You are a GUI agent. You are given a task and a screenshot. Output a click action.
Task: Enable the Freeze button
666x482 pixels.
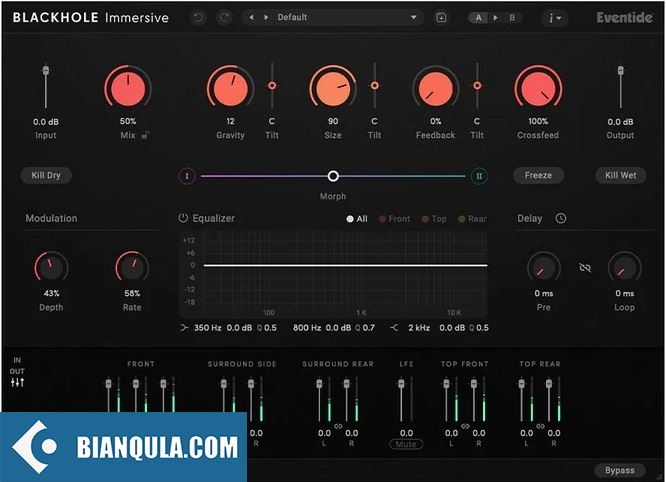[538, 175]
